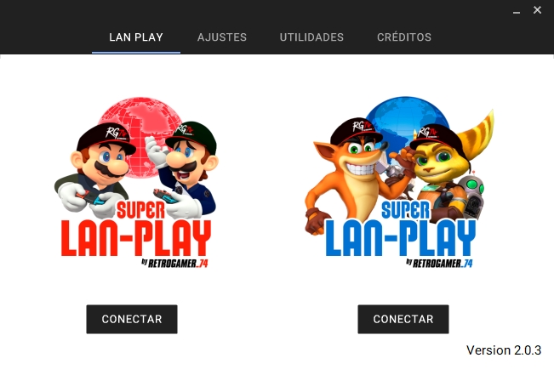This screenshot has width=554, height=392.
Task: Click Clank robot with green eyes
Action: (x=472, y=194)
